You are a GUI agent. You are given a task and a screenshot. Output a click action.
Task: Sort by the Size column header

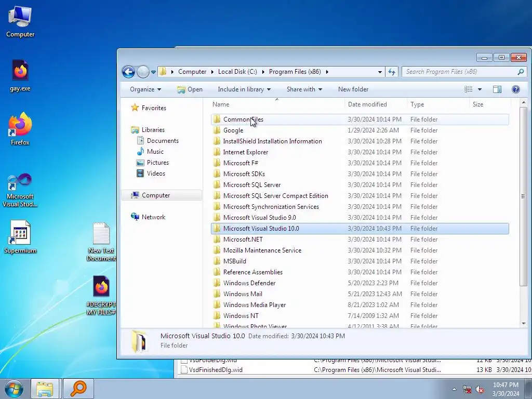coord(490,104)
